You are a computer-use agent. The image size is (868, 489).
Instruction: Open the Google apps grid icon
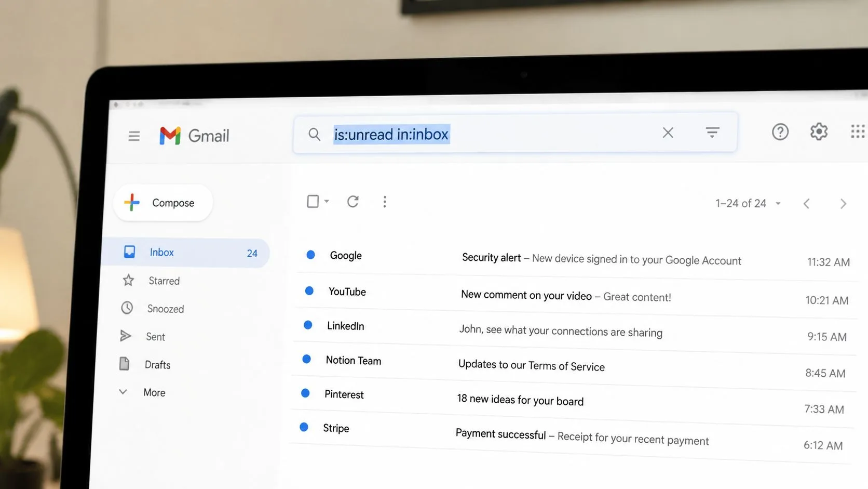coord(858,131)
